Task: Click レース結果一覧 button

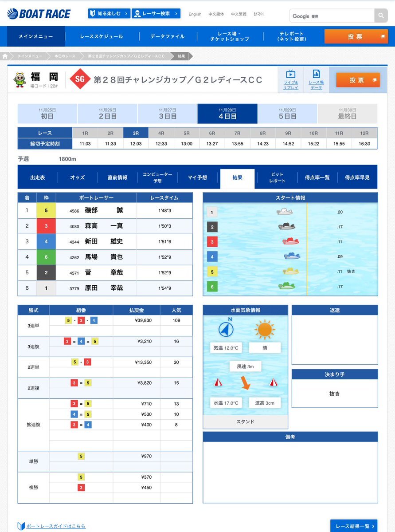Action: [x=354, y=526]
